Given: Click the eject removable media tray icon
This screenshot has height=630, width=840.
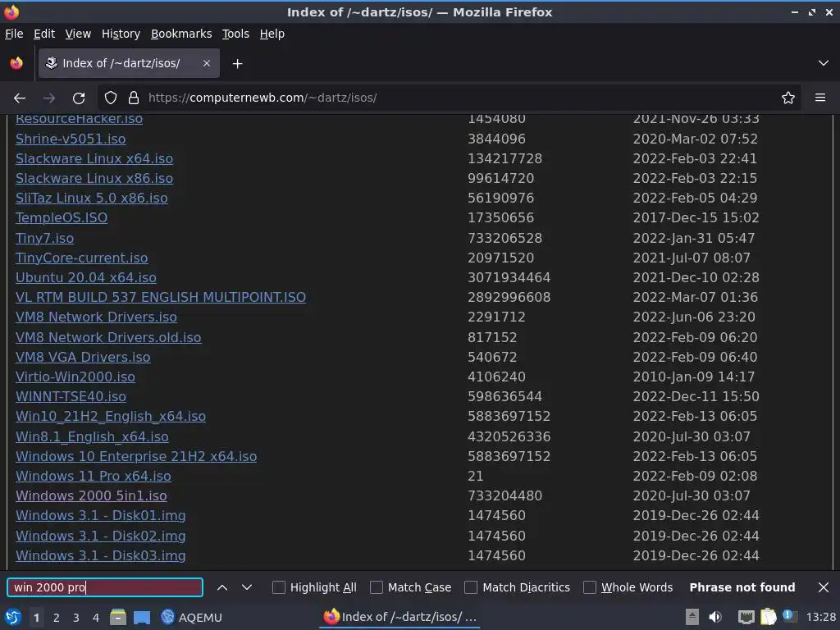Looking at the screenshot, I should point(692,617).
